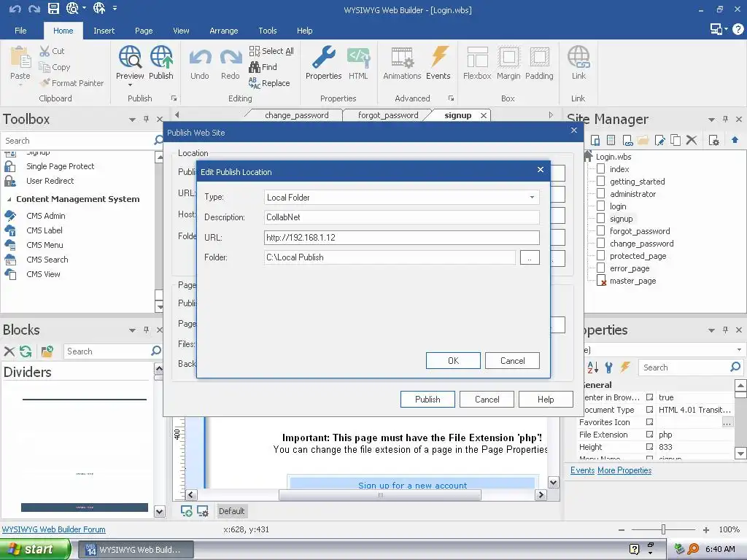
Task: Toggle the index page checkbox in Site Manager
Action: click(601, 168)
